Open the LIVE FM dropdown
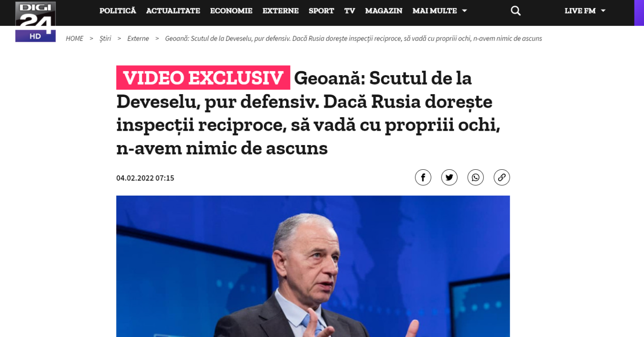The width and height of the screenshot is (644, 337). coord(585,11)
